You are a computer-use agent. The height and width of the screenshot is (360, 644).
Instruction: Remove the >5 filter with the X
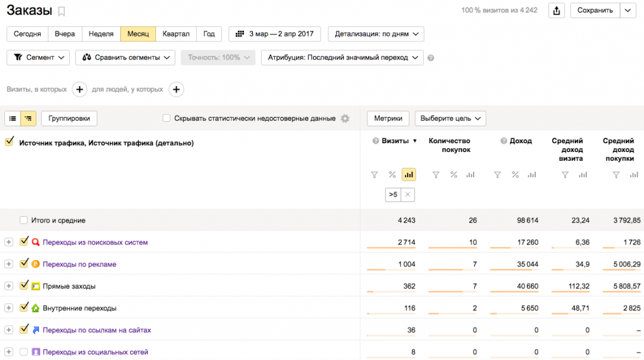pyautogui.click(x=408, y=195)
